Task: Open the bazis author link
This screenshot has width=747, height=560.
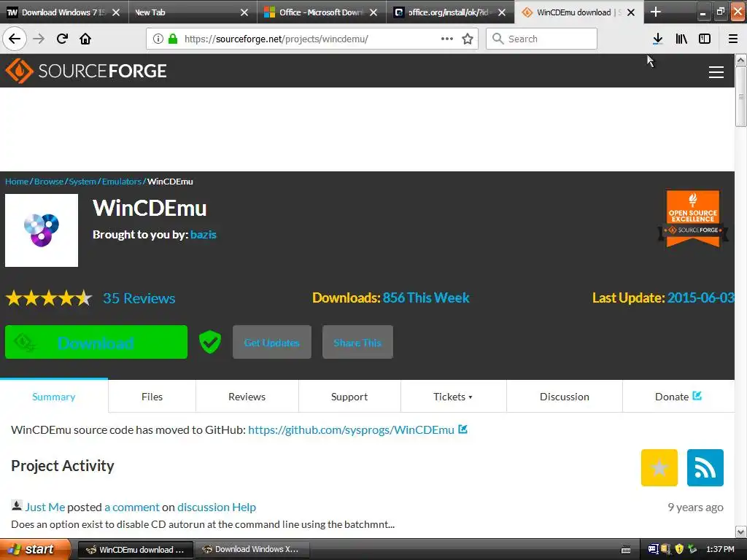Action: pyautogui.click(x=204, y=234)
